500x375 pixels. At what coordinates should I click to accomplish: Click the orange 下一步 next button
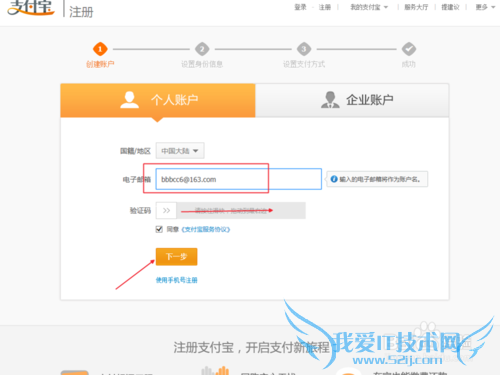[176, 256]
